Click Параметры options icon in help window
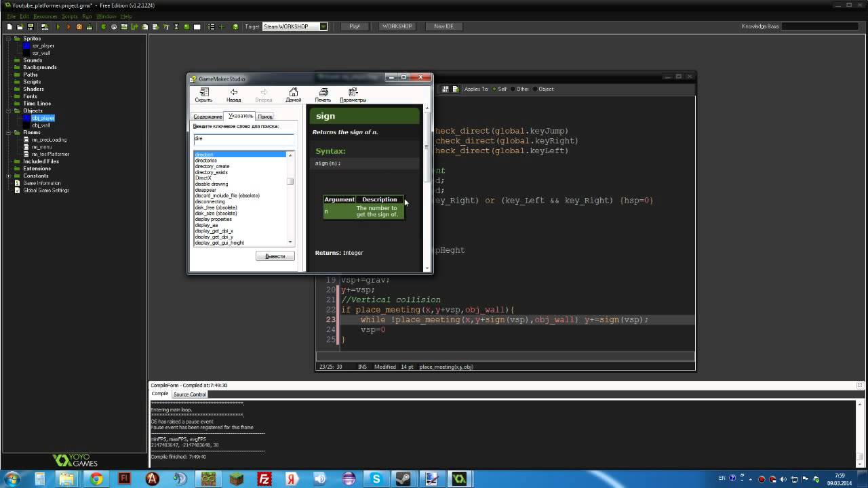The image size is (868, 488). 353,95
